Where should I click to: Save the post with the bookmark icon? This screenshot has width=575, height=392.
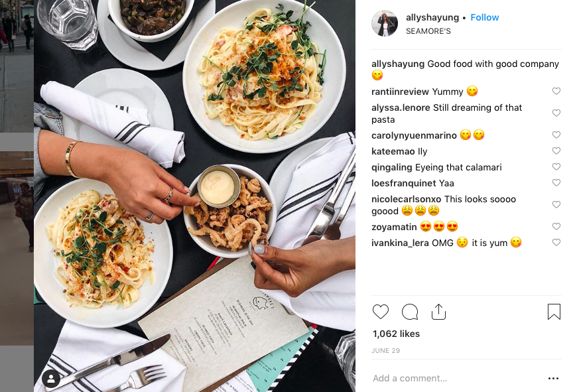554,312
